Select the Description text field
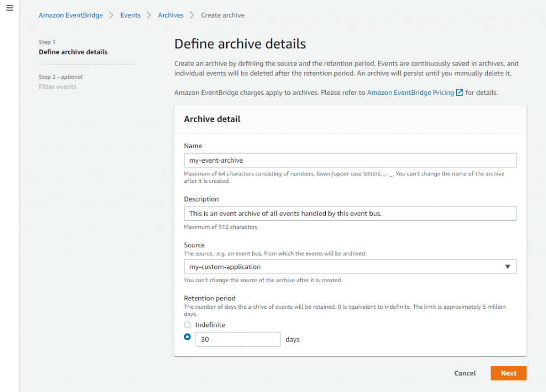 [350, 213]
